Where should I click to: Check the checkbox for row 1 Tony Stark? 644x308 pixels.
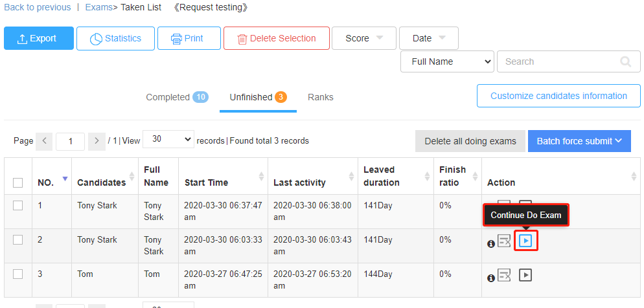18,206
